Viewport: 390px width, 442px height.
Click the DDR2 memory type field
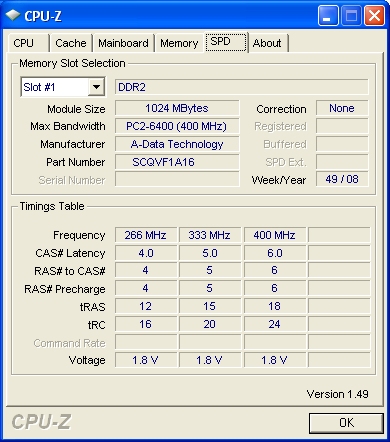(242, 87)
